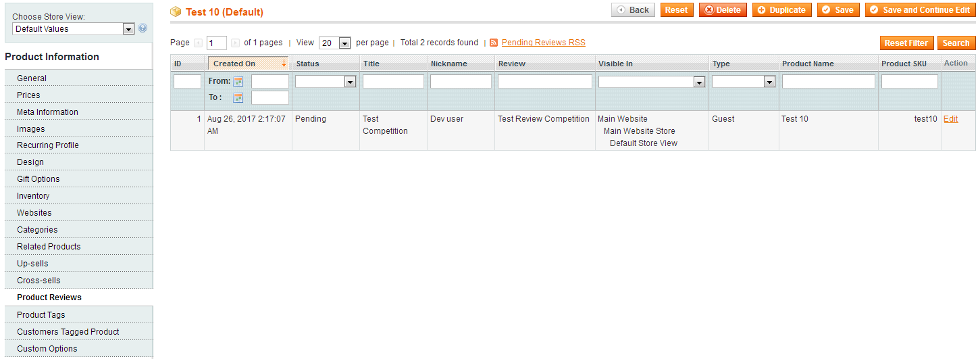The image size is (980, 359).
Task: Open the Type filter dropdown
Action: [x=743, y=81]
